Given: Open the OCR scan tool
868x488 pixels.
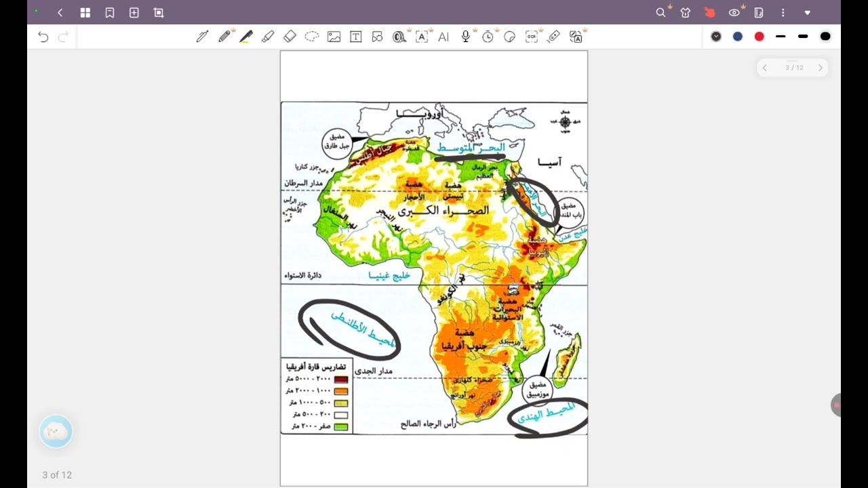Looking at the screenshot, I should [532, 37].
